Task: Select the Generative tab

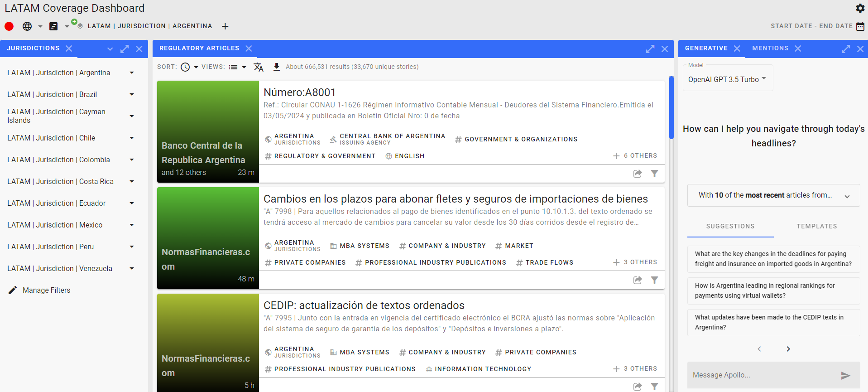Action: (706, 48)
